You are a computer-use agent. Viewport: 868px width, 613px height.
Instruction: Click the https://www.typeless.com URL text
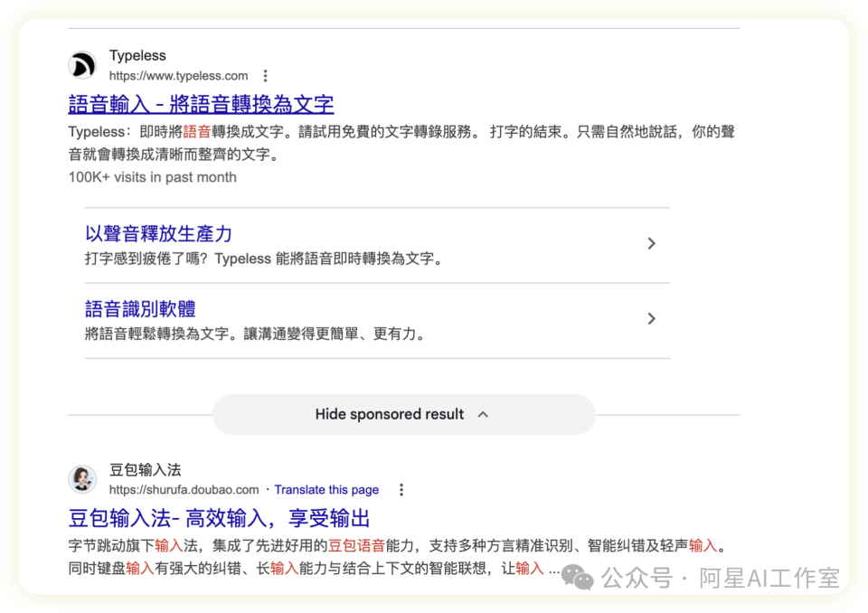[178, 76]
